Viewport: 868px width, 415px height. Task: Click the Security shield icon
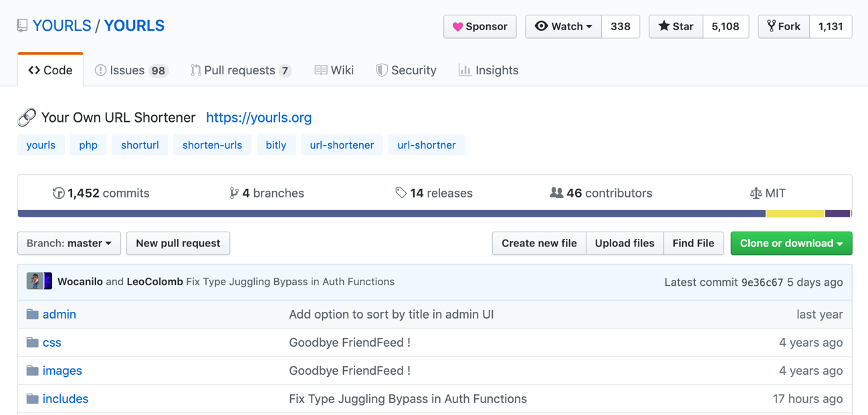[382, 70]
